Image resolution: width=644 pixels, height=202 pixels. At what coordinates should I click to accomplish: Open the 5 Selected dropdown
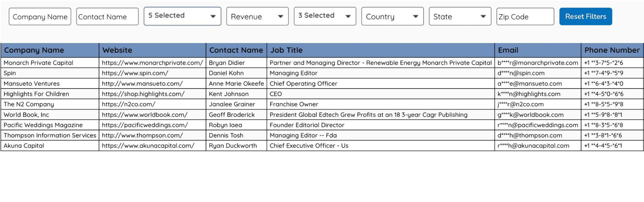tap(182, 16)
